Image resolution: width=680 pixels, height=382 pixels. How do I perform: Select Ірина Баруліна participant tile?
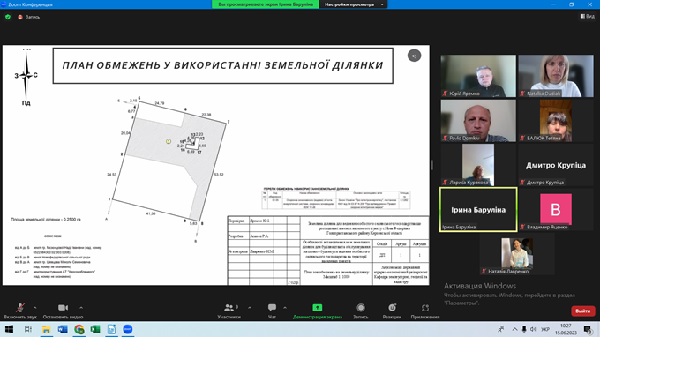pos(478,209)
